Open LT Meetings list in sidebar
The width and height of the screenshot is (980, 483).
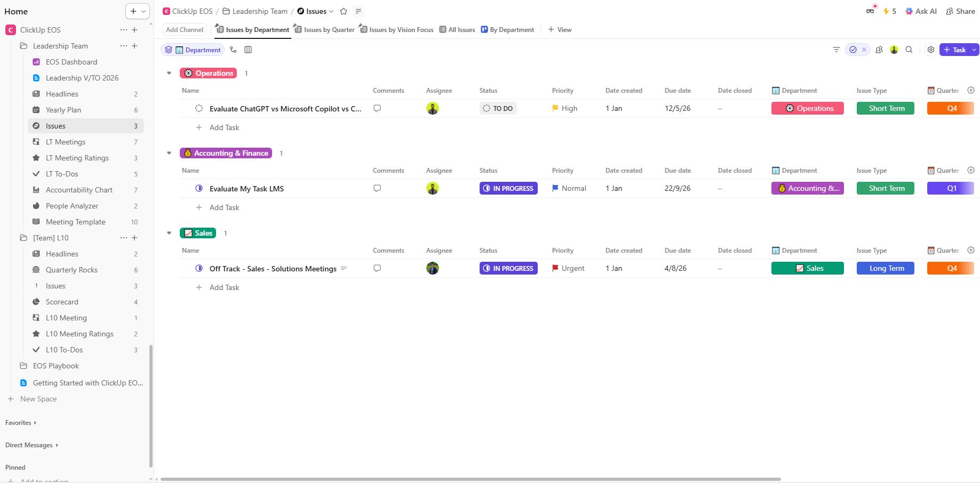click(66, 142)
